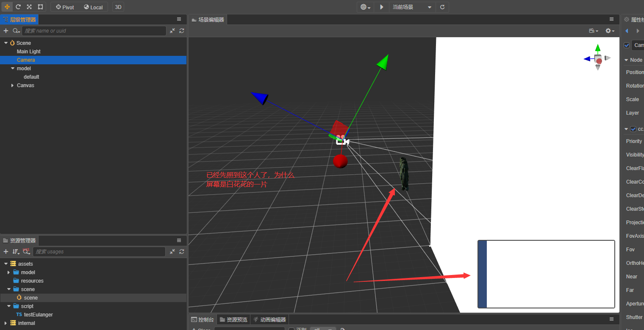
Task: Refresh the assets panel list
Action: point(182,251)
